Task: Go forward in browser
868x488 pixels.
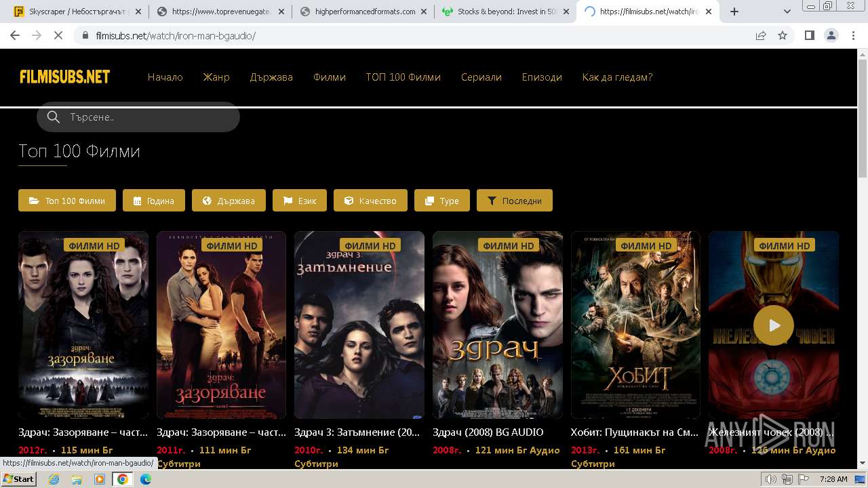Action: coord(37,35)
